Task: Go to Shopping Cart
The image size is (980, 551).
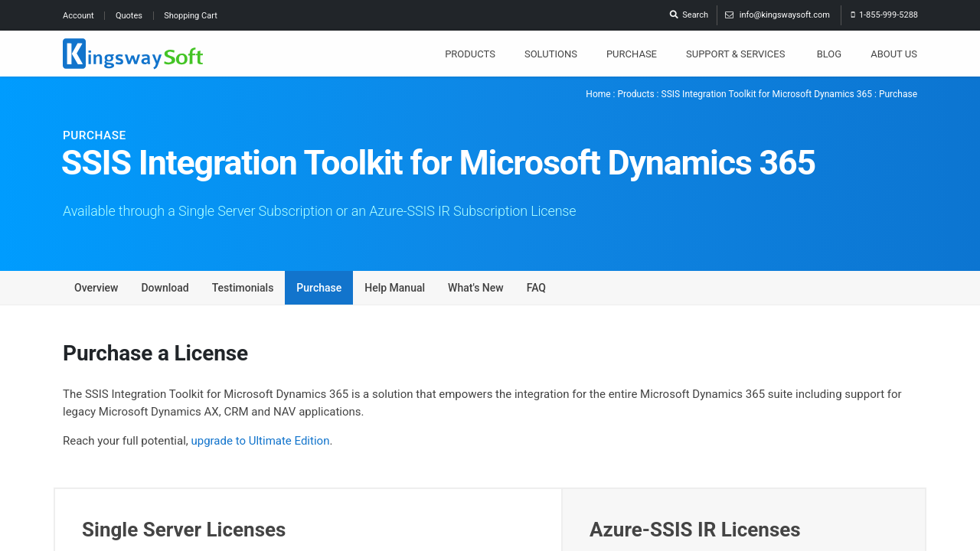Action: [191, 15]
